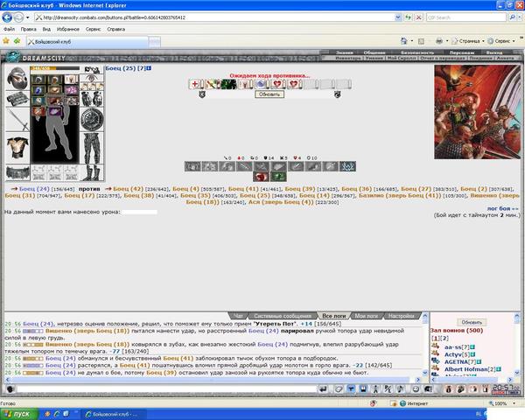Click the IE home icon

click(x=403, y=41)
